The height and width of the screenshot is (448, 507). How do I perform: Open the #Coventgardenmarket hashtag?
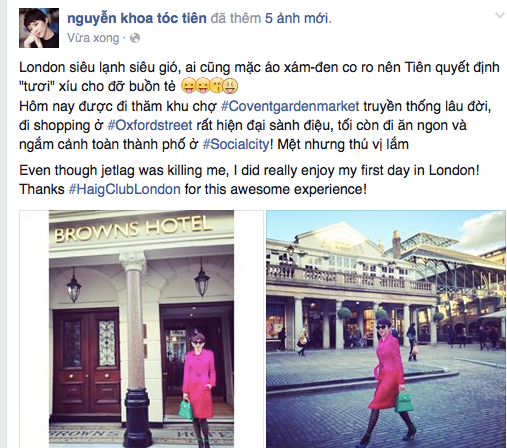[290, 106]
